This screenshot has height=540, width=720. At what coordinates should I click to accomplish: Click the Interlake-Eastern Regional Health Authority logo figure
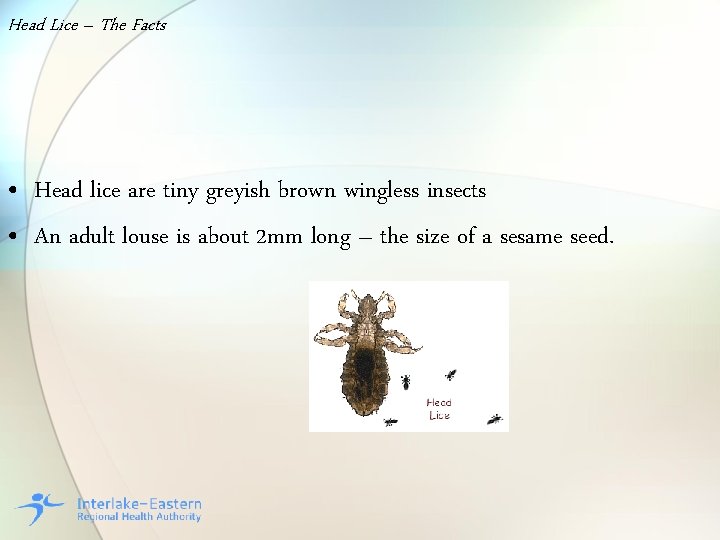coord(39,508)
